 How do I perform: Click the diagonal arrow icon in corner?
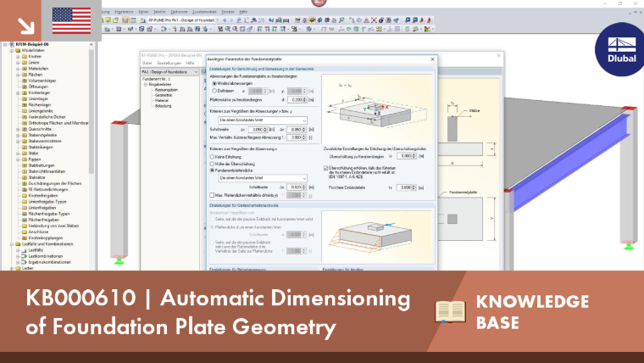coord(26,25)
